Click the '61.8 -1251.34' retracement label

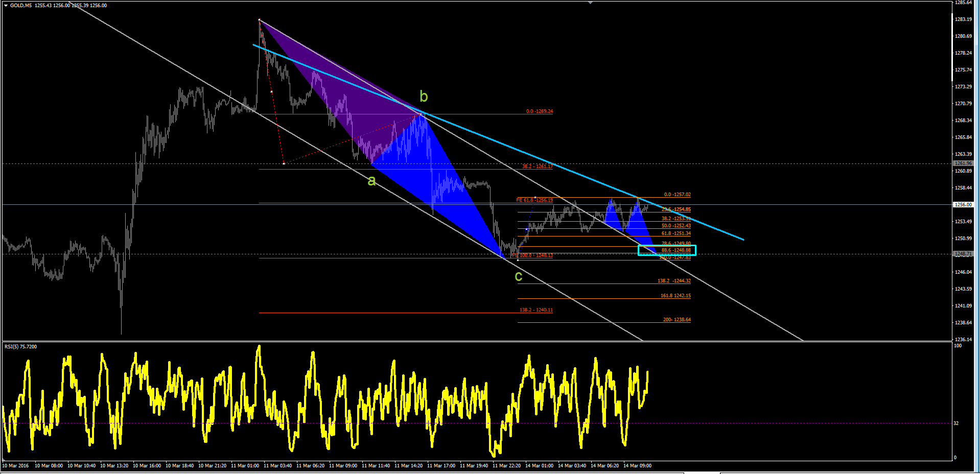pyautogui.click(x=676, y=233)
